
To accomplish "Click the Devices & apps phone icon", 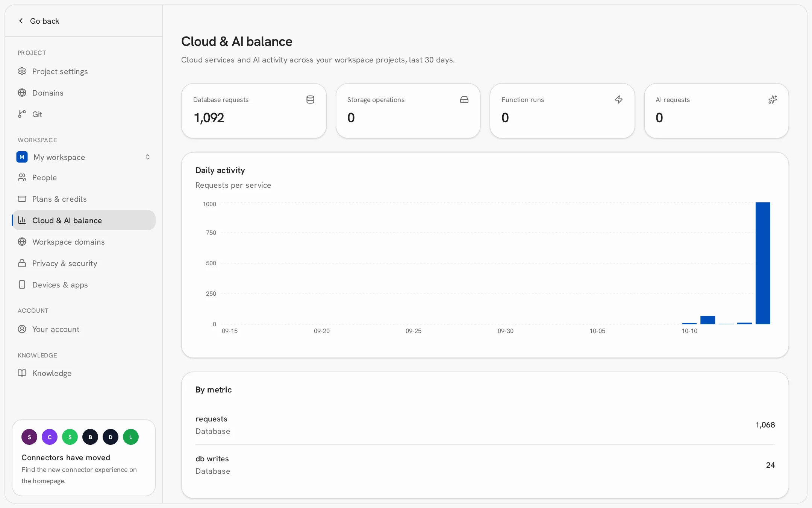I will tap(22, 284).
